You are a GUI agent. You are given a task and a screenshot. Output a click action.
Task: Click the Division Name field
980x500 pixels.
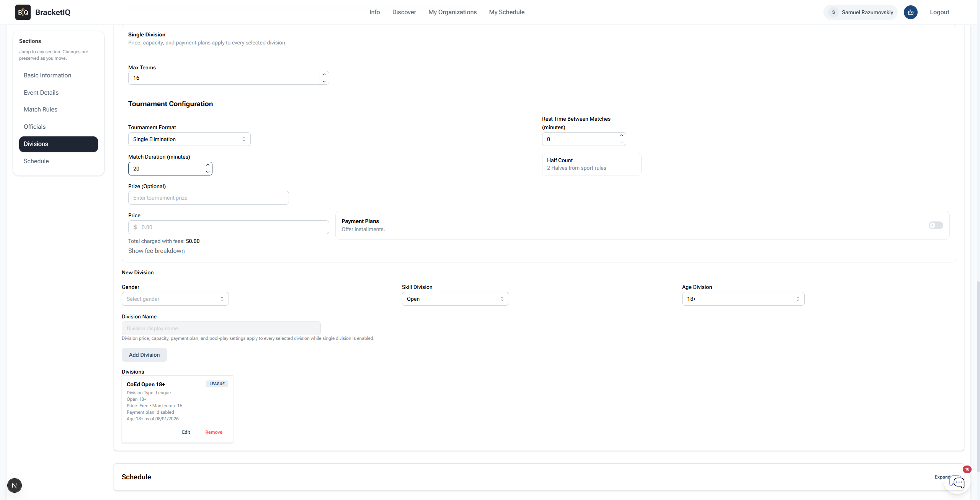point(221,328)
